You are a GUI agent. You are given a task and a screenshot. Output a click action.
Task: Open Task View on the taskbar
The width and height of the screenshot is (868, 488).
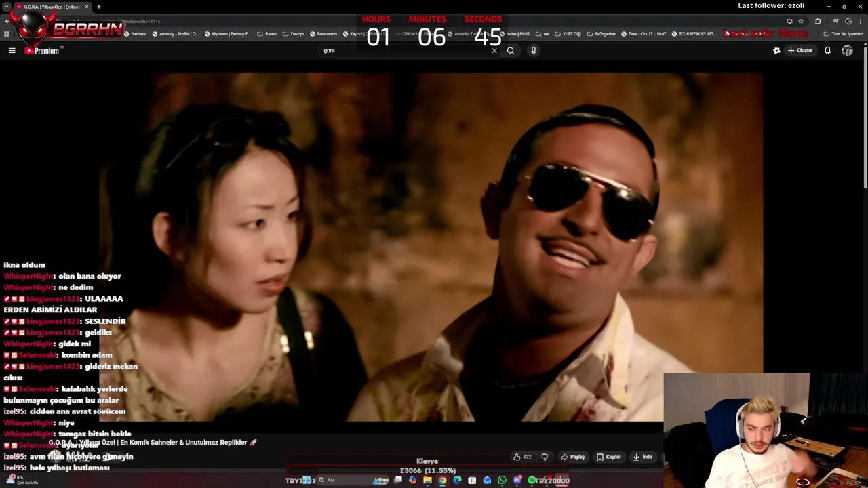pyautogui.click(x=398, y=480)
